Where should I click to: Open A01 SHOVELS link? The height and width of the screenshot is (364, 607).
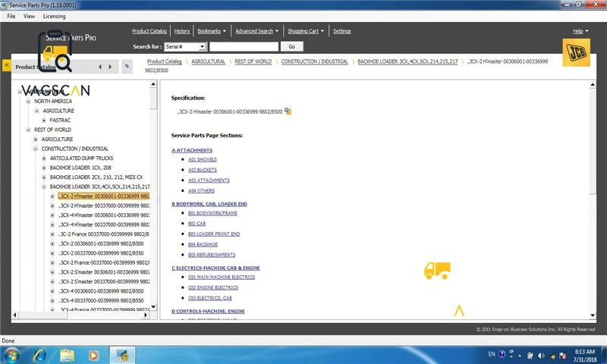(203, 159)
